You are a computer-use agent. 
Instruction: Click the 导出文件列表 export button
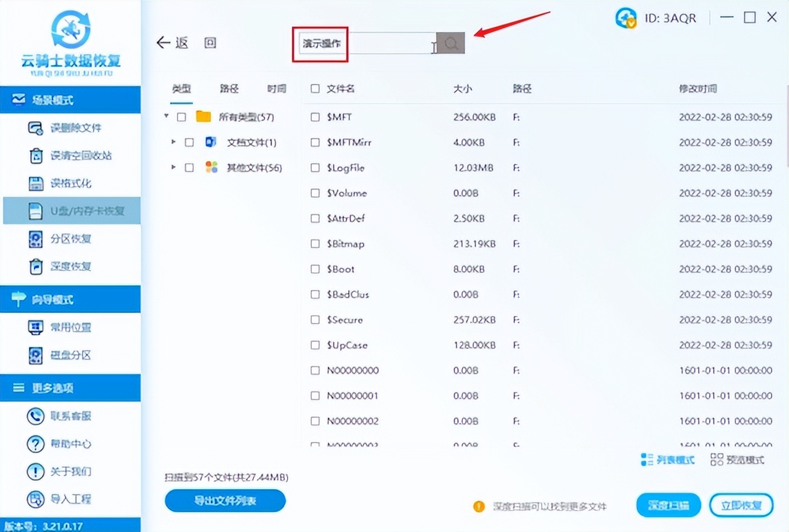224,501
